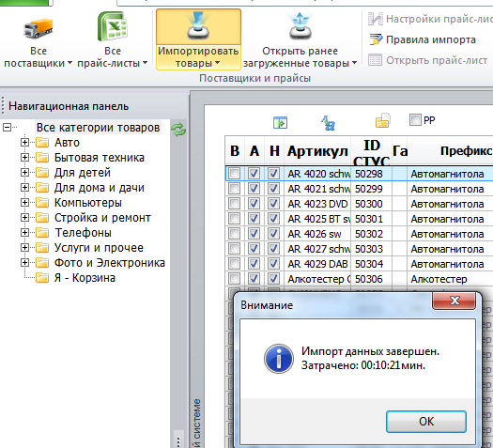Toggle the PP checkbox
The height and width of the screenshot is (448, 493).
415,120
